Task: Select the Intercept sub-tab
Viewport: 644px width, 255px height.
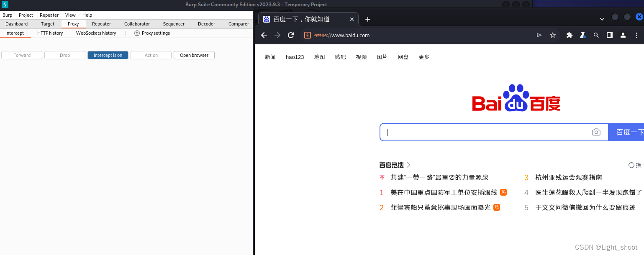Action: point(15,33)
